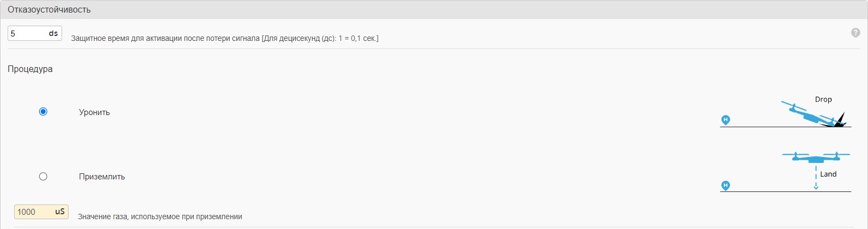Click the hovering drone in Land diagram
Image resolution: width=868 pixels, height=229 pixels.
point(815,158)
